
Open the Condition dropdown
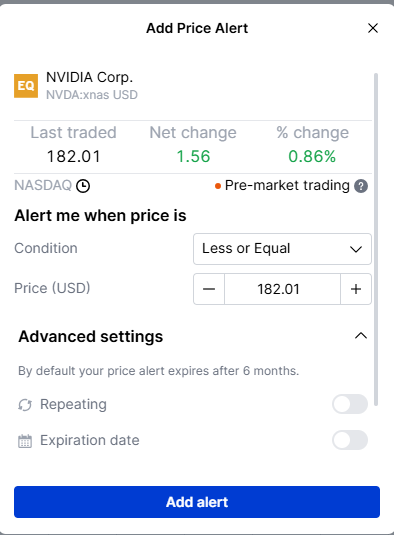point(282,249)
